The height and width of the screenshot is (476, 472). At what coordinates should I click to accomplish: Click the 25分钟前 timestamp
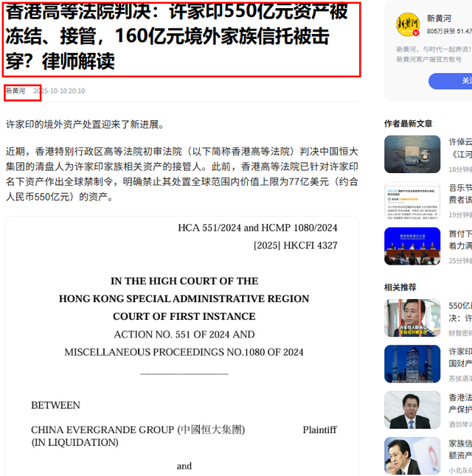(460, 261)
